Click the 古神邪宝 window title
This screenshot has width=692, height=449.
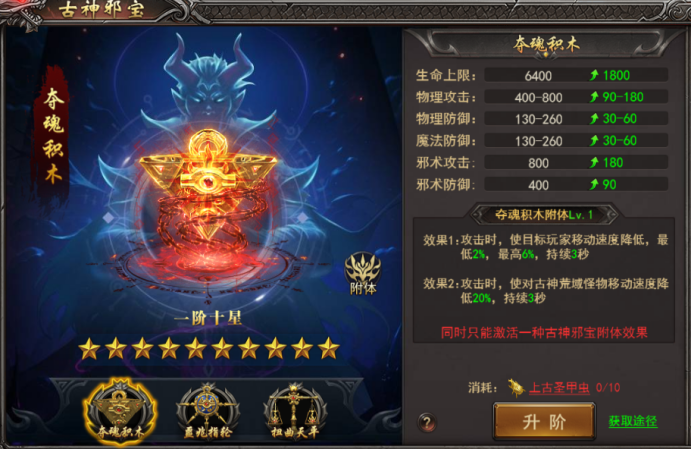[102, 10]
